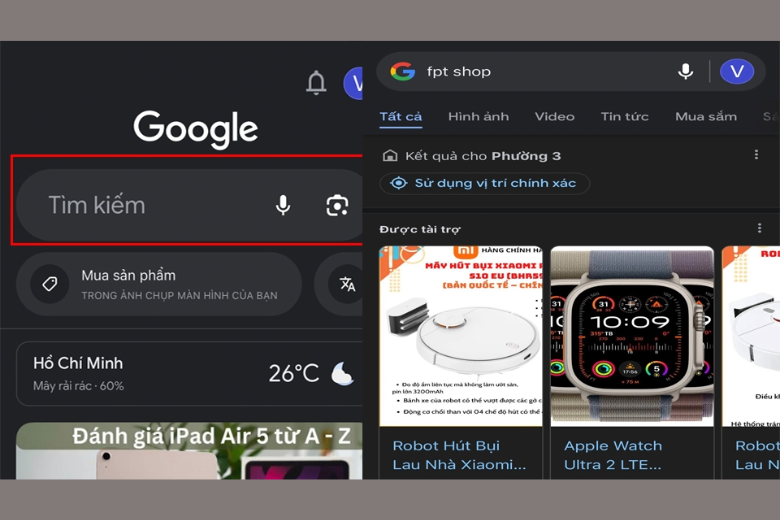The height and width of the screenshot is (520, 780).
Task: Switch to the Video tab
Action: click(555, 117)
